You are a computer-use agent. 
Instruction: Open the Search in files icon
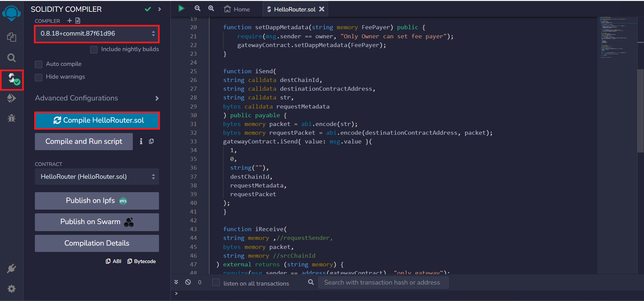[11, 58]
